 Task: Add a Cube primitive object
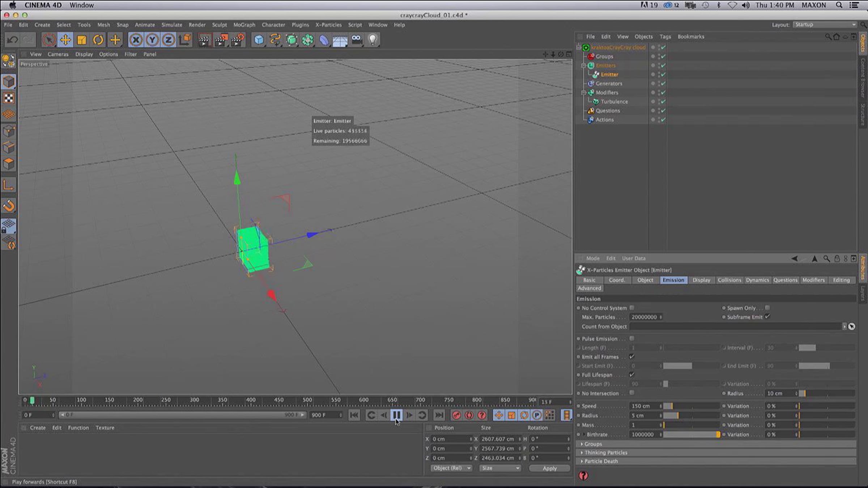click(259, 40)
